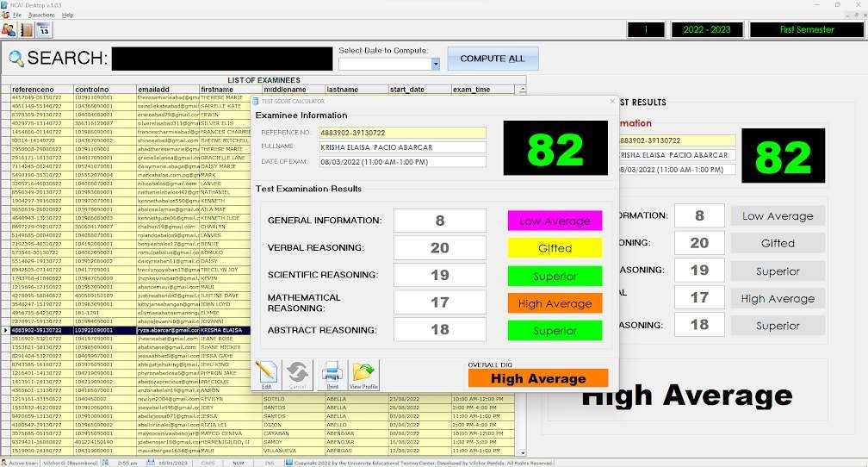The height and width of the screenshot is (467, 868).
Task: Click the magnifier search icon
Action: pos(16,59)
